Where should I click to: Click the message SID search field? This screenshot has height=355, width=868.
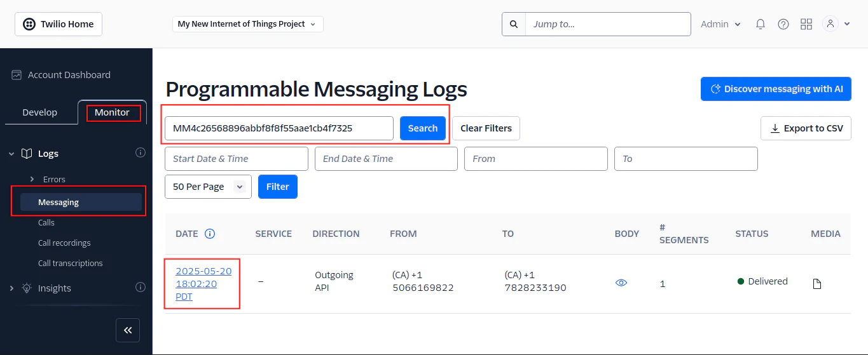279,128
